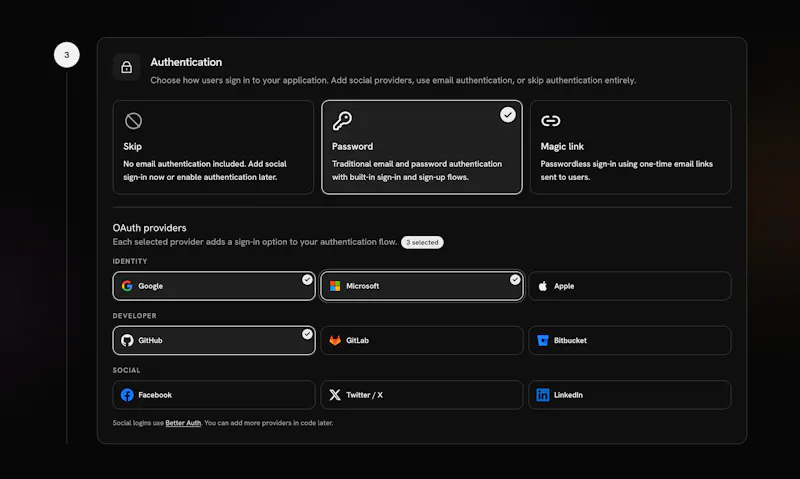This screenshot has height=479, width=800.
Task: Enable the Apple provider label
Action: 564,286
